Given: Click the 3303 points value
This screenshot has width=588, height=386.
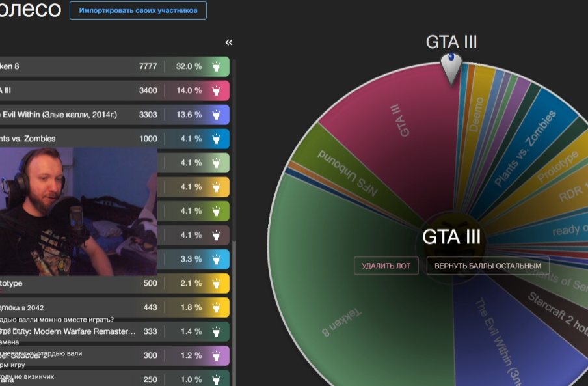Looking at the screenshot, I should point(148,115).
